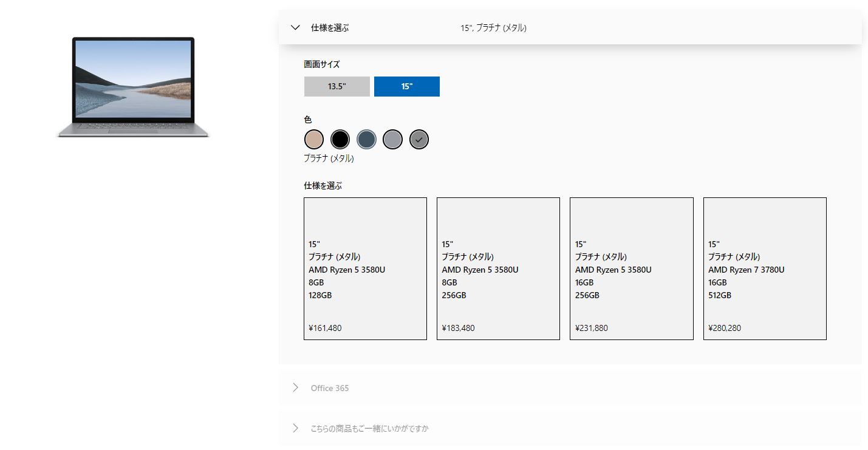Screen dimensions: 868x450
Task: Select the Ryzen 5 16GB 256GB configuration
Action: (632, 268)
